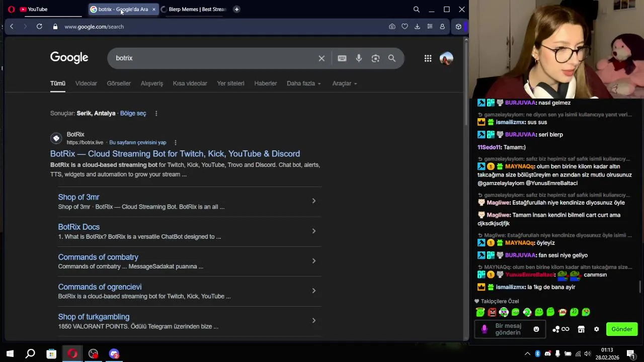644x362 pixels.
Task: Open the Opera menu logo
Action: tap(11, 9)
